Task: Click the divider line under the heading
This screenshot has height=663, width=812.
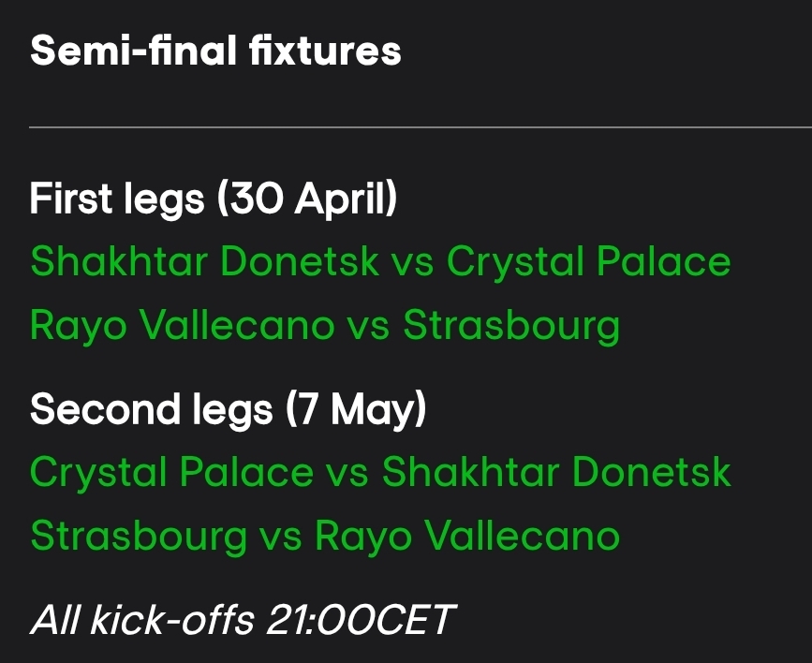Action: (x=420, y=125)
